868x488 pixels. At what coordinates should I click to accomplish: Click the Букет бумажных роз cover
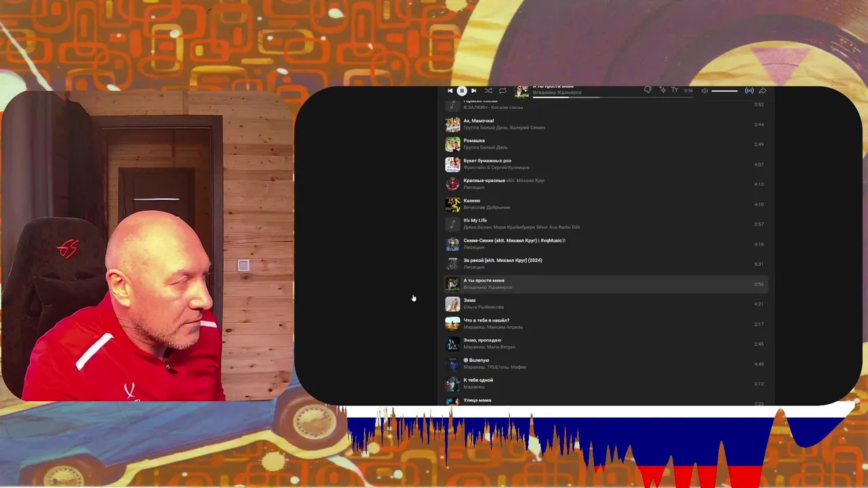click(452, 164)
